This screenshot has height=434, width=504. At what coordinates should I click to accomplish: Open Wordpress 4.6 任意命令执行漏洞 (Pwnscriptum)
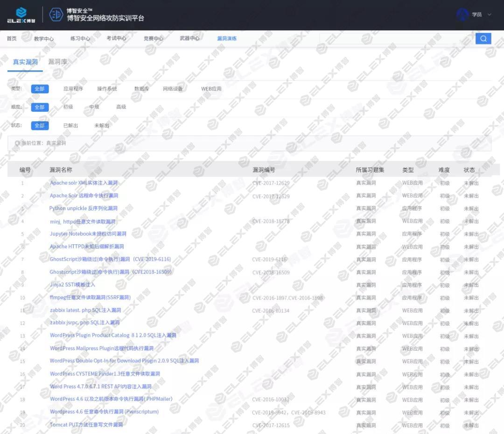pos(104,412)
